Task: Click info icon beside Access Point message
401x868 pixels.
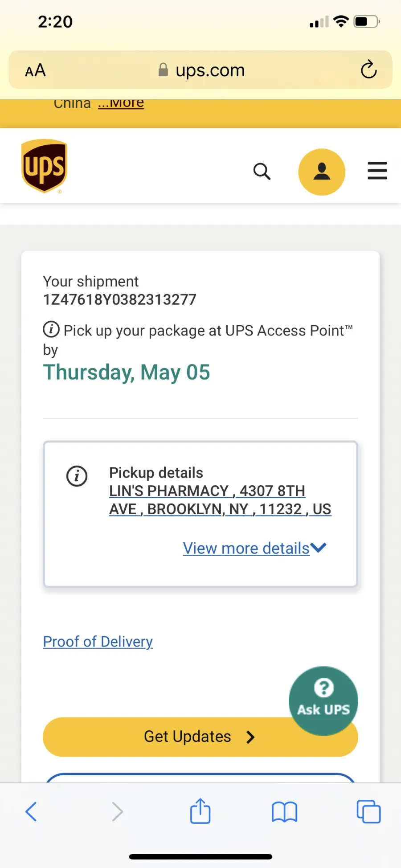Action: coord(51,329)
